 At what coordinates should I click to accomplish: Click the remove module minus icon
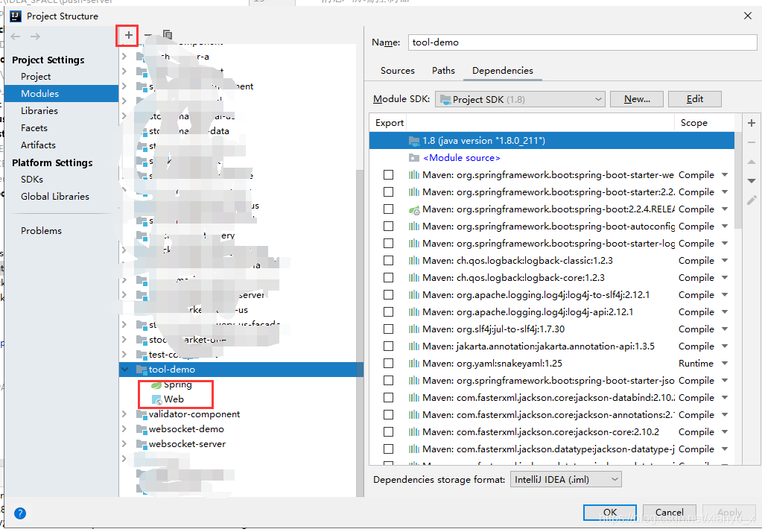coord(148,35)
